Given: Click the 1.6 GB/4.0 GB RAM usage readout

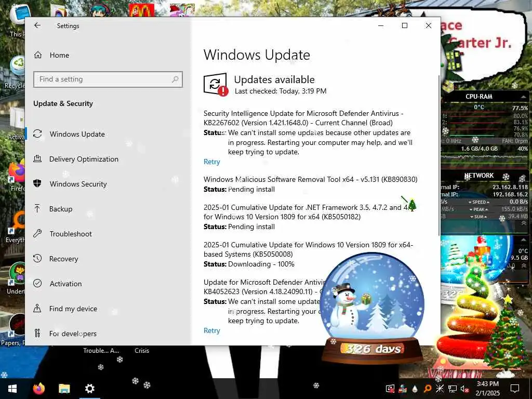Looking at the screenshot, I should pyautogui.click(x=479, y=149).
